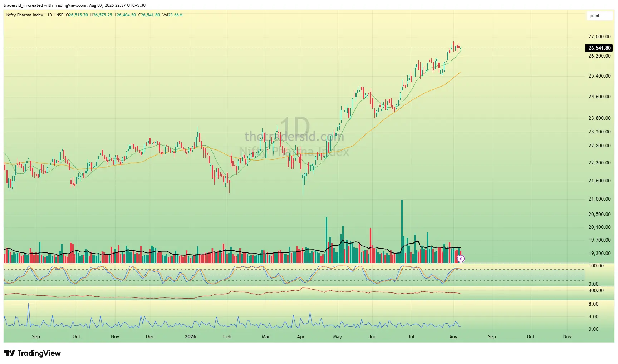The height and width of the screenshot is (364, 618).
Task: Click the 100.00 oscillator scale label
Action: (x=596, y=266)
